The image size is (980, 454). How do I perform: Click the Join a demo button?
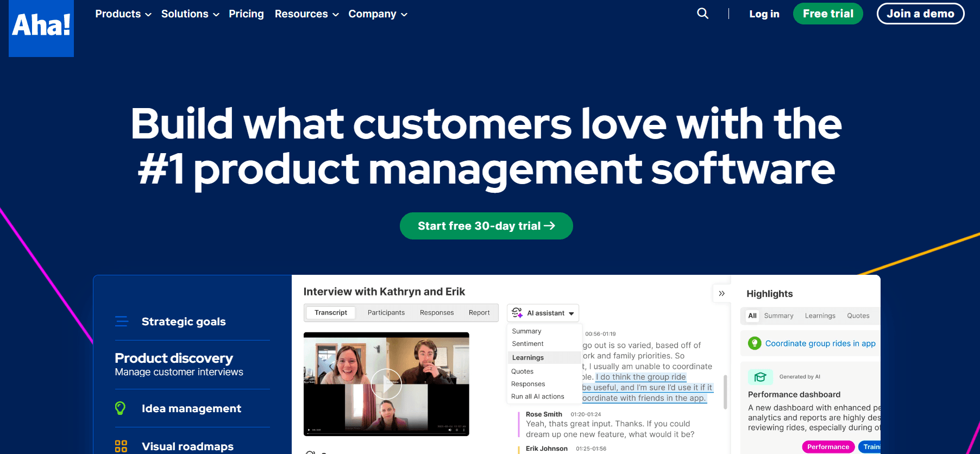[x=920, y=14]
